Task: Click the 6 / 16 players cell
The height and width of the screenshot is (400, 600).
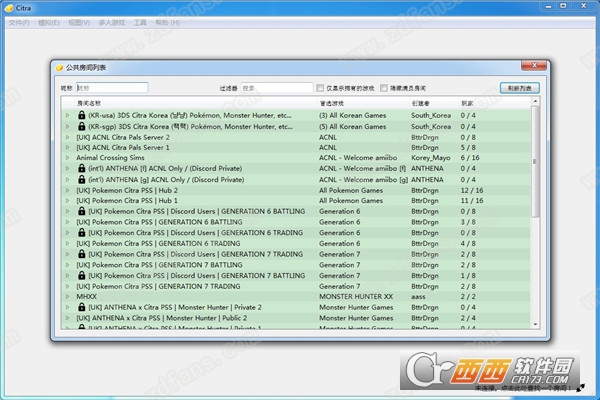Action: pos(470,157)
